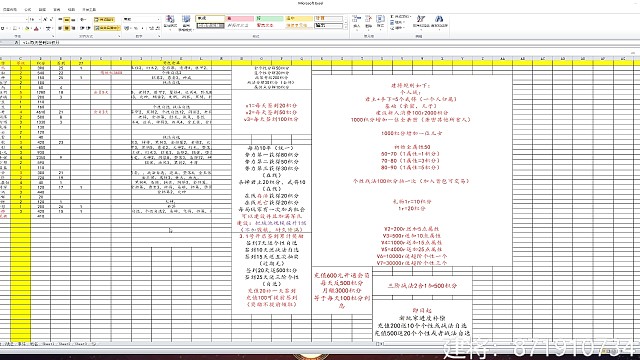Apply the pink Bad cell style swatch

(x=240, y=19)
